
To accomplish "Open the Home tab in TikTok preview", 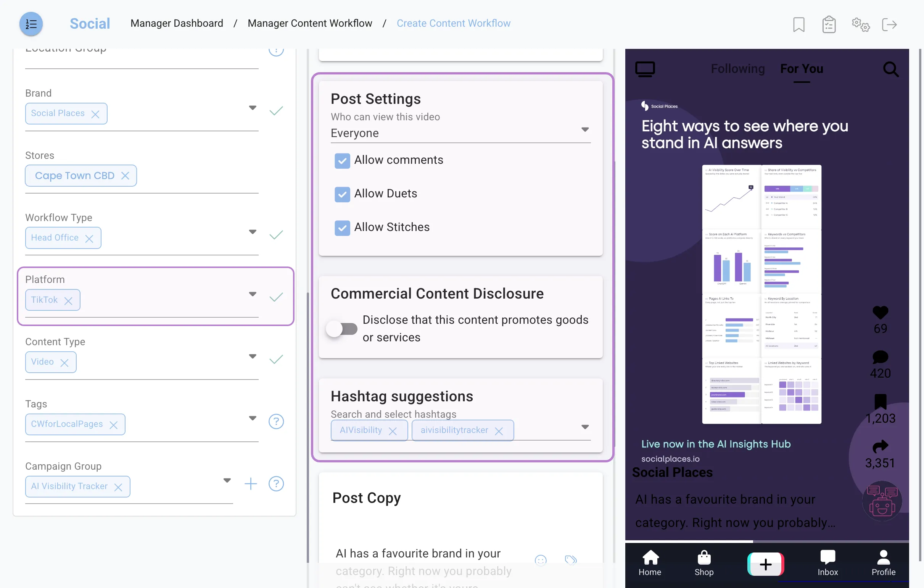I will coord(650,563).
